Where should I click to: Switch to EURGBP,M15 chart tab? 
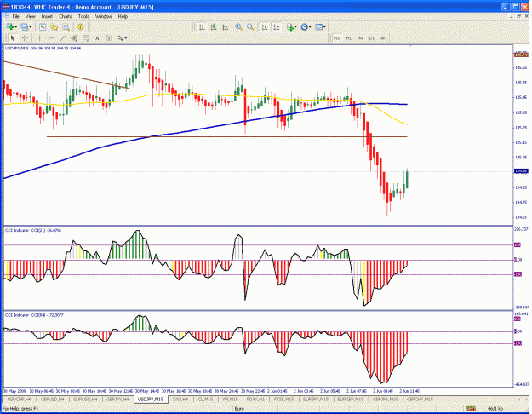point(351,400)
